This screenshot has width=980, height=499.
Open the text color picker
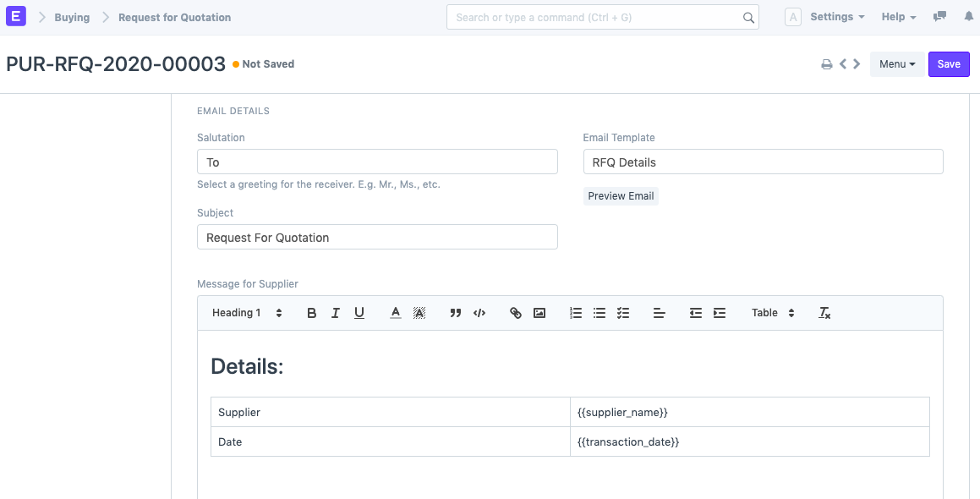395,313
